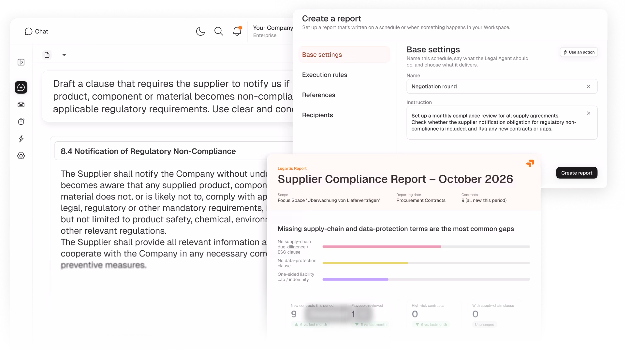The height and width of the screenshot is (362, 644).
Task: Open the Recipients tab
Action: pos(317,115)
